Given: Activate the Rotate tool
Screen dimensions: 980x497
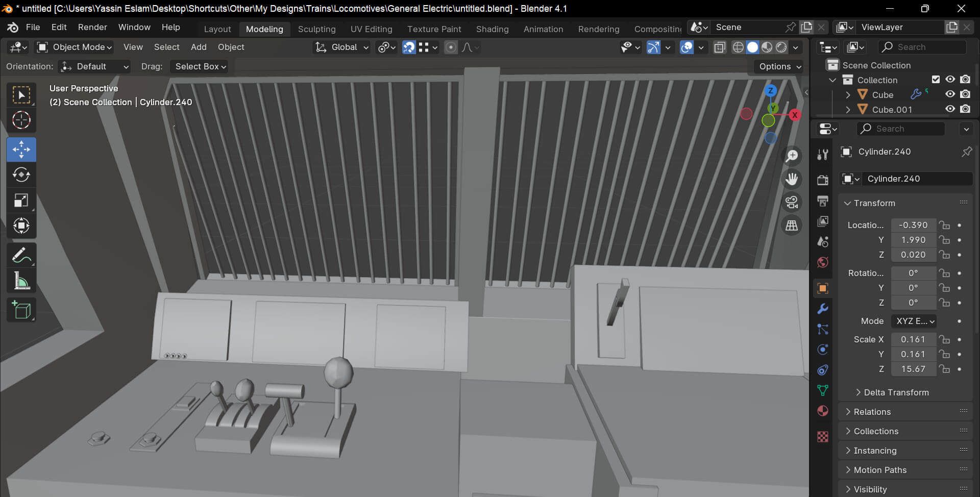Looking at the screenshot, I should [x=21, y=175].
